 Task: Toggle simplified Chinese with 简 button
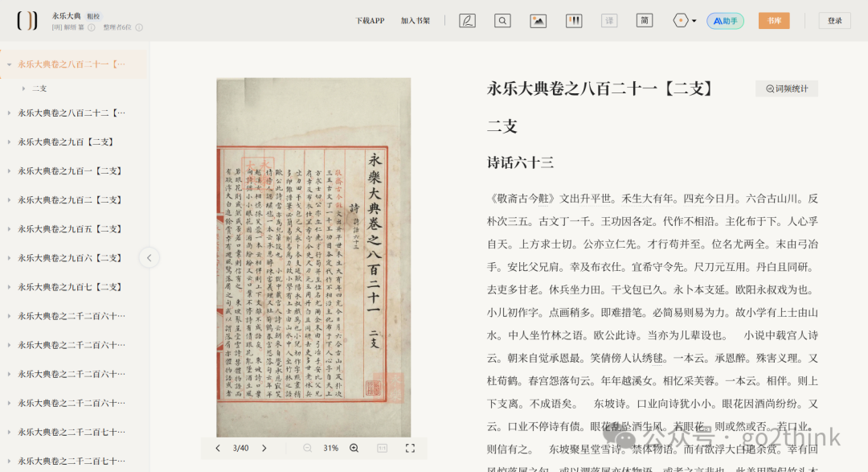(645, 21)
